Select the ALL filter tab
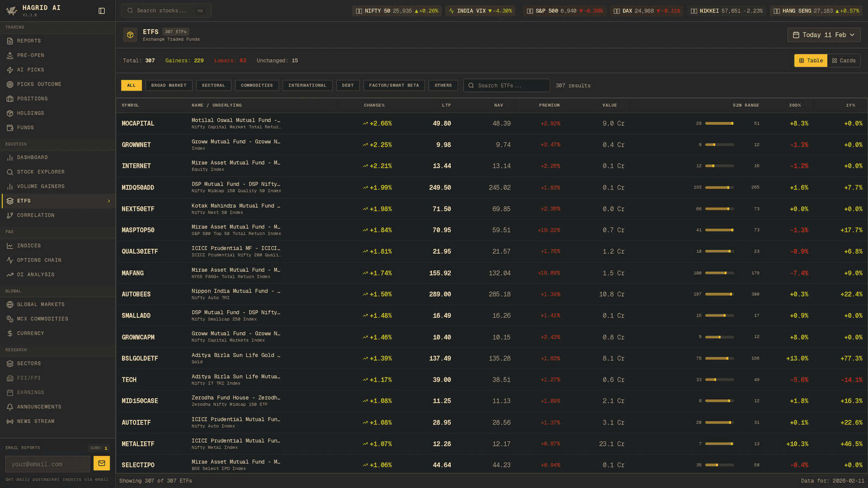The height and width of the screenshot is (488, 868). 131,86
